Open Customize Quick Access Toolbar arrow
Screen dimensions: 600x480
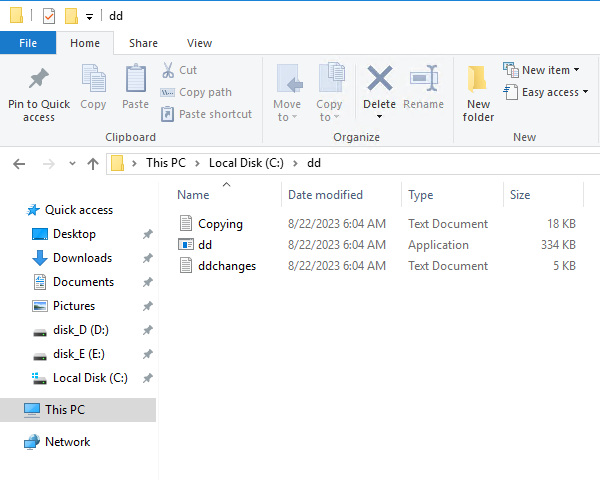[89, 17]
